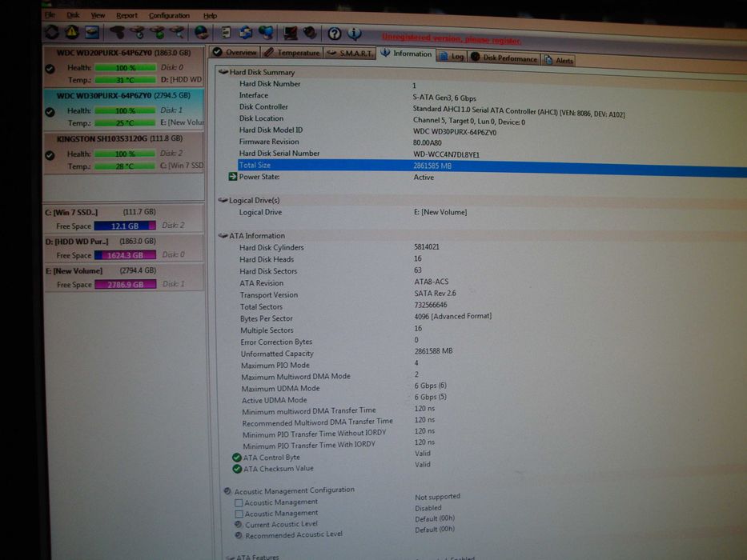The image size is (747, 560).
Task: Click the blue arrows sync toolbar icon
Action: click(246, 32)
